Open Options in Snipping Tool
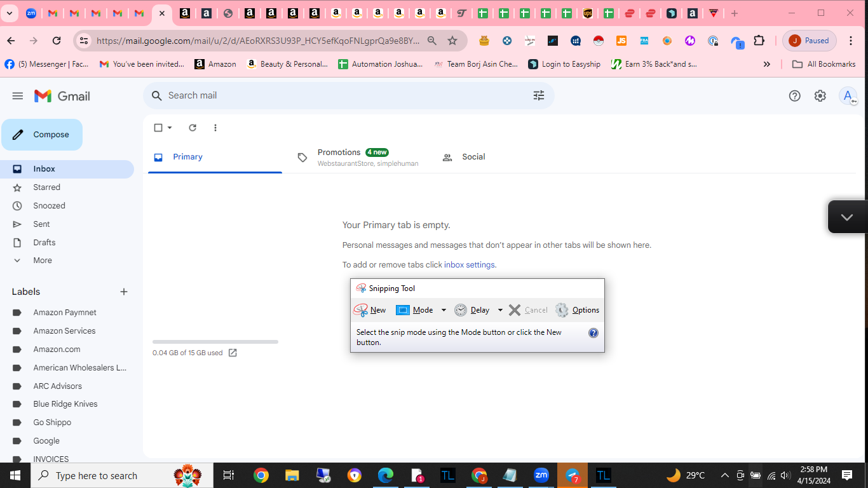868x488 pixels. click(x=577, y=310)
